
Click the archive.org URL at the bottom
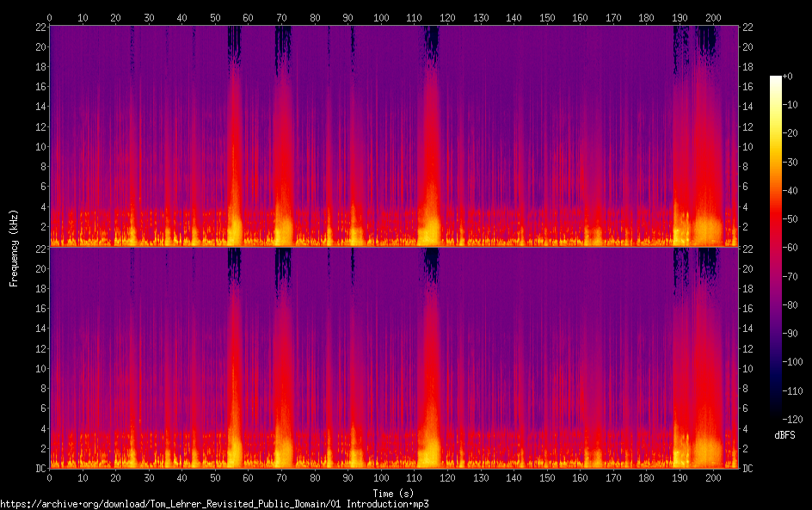[214, 504]
